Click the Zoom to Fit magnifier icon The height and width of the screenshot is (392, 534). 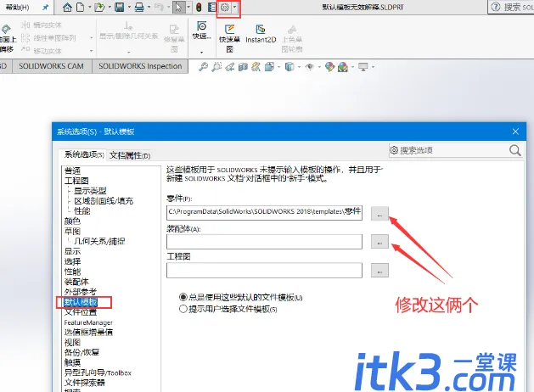click(x=203, y=67)
